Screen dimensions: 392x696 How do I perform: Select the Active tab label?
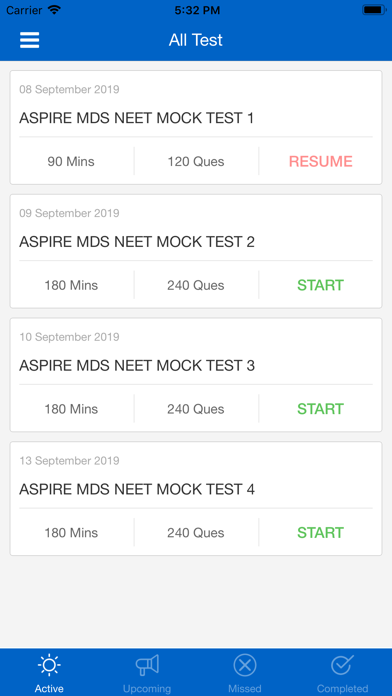coord(49,688)
